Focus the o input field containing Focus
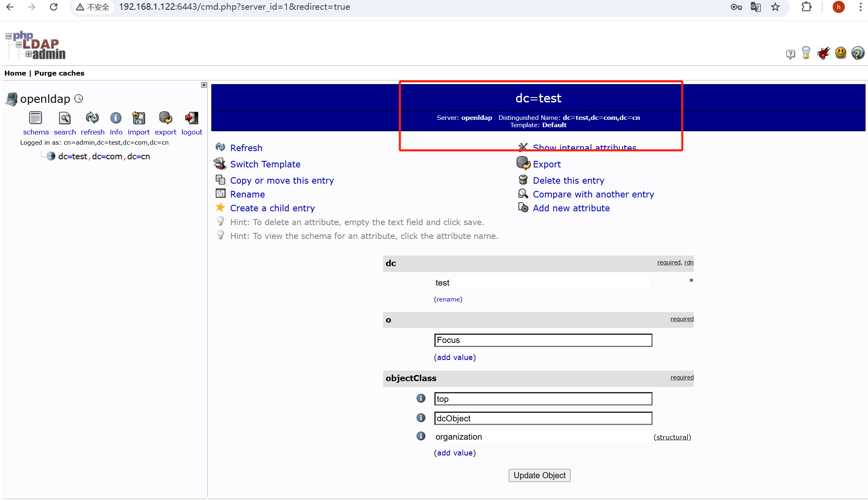 [543, 340]
